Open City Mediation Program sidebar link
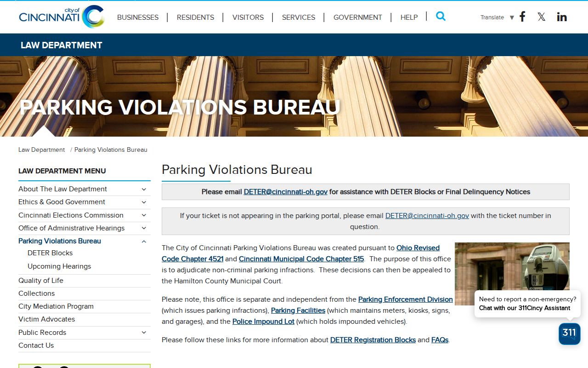The width and height of the screenshot is (588, 368). coord(56,306)
